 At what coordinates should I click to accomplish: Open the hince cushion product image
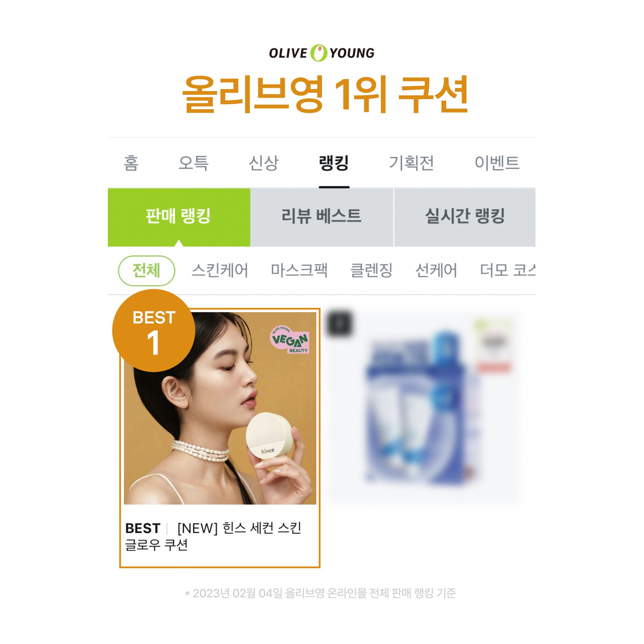pyautogui.click(x=220, y=408)
